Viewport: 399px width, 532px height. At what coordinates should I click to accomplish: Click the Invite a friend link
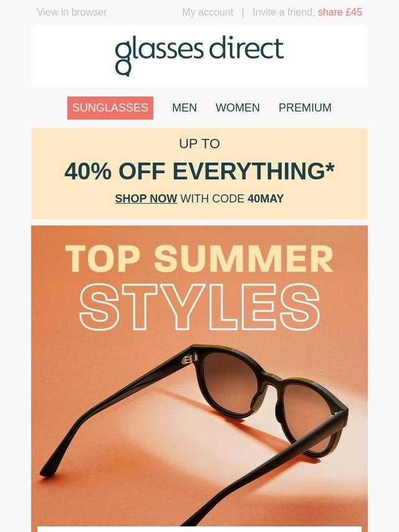click(284, 12)
